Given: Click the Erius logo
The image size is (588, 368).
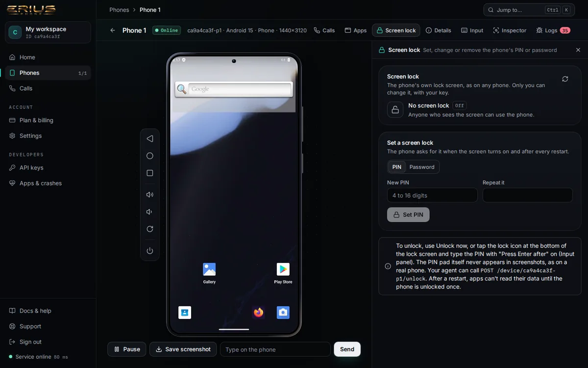Looking at the screenshot, I should tap(31, 10).
